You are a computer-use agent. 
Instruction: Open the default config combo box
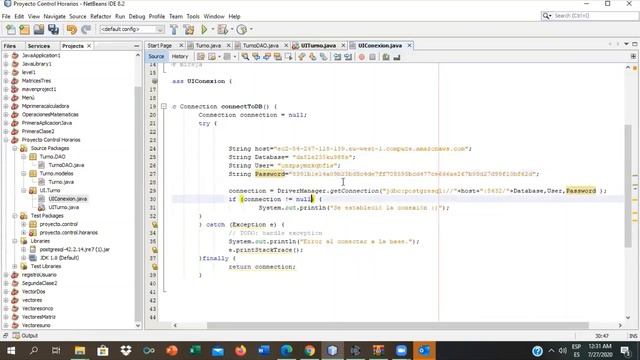coord(132,29)
